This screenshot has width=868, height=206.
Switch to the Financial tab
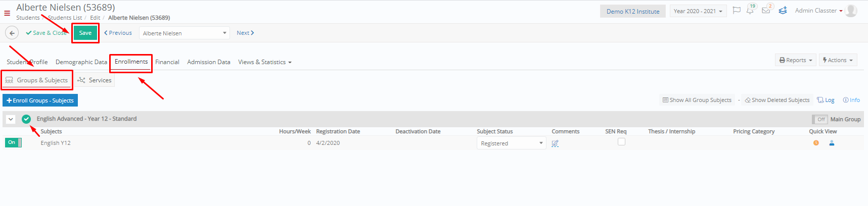pos(167,62)
